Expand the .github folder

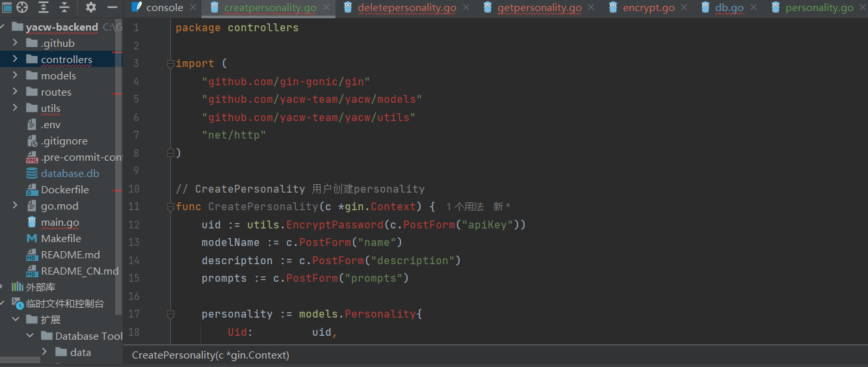click(x=15, y=43)
